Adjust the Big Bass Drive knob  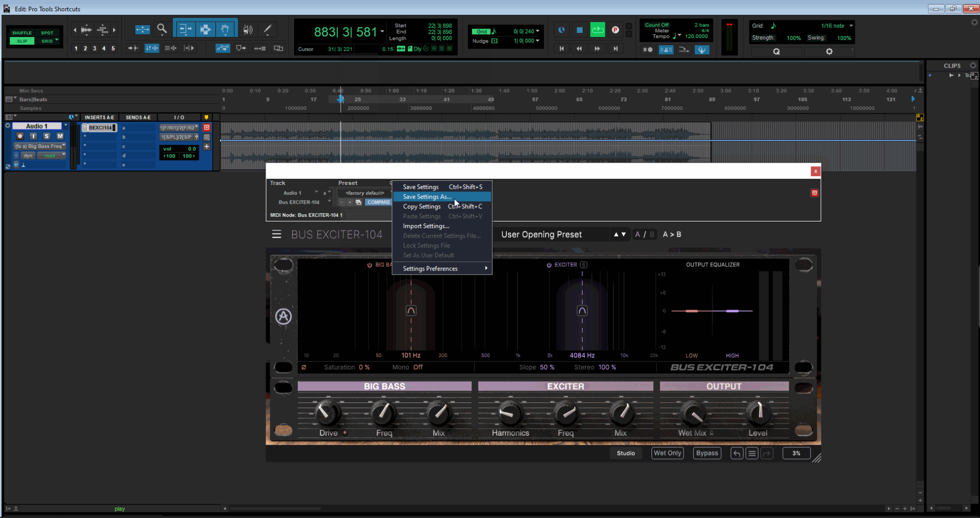(x=327, y=413)
